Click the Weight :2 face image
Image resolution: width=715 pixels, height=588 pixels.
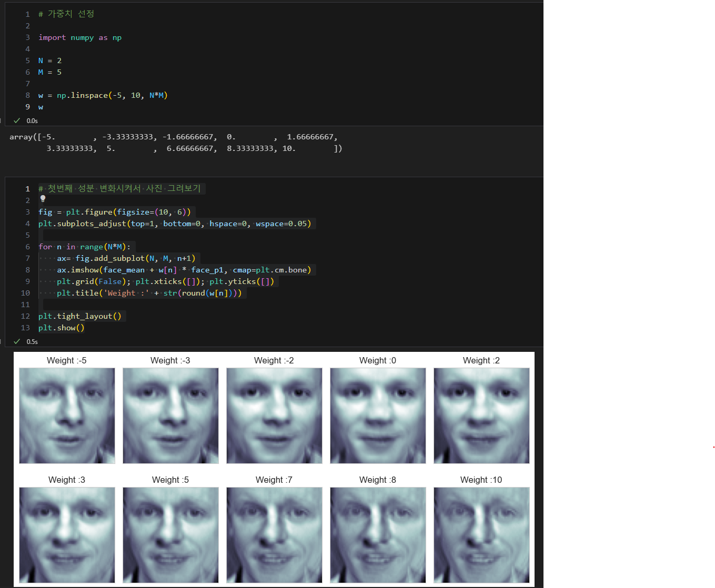(481, 415)
